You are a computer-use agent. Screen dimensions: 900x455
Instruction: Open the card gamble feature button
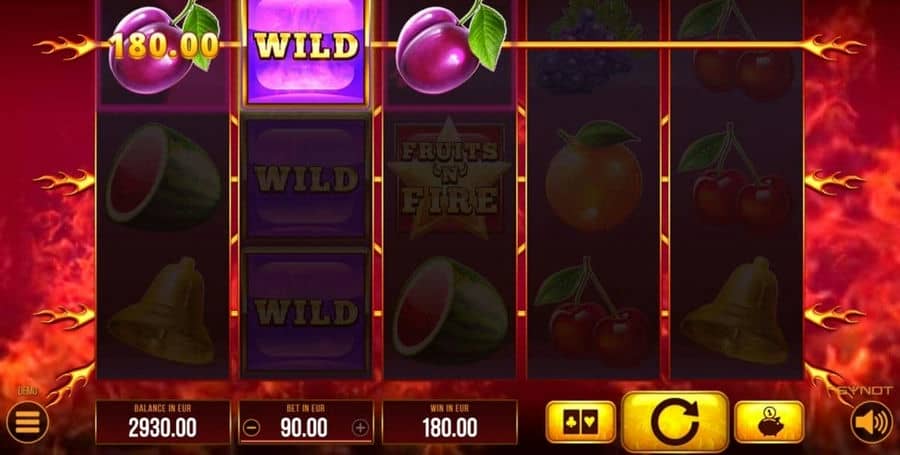pos(580,422)
